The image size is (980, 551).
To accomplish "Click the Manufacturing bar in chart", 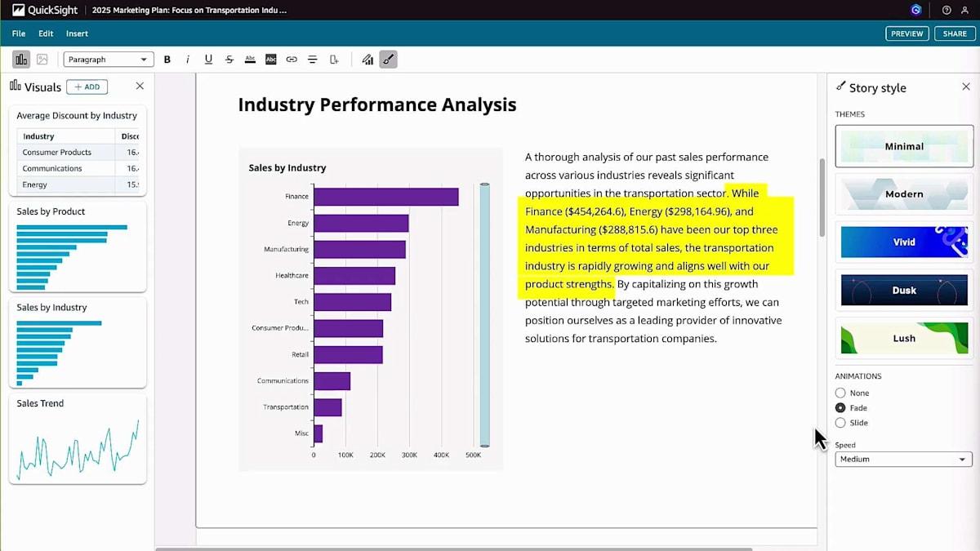I will tap(359, 249).
